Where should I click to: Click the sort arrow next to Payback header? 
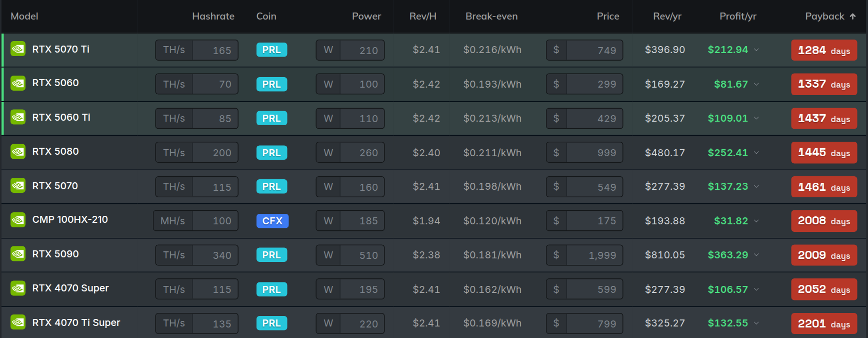(x=852, y=17)
